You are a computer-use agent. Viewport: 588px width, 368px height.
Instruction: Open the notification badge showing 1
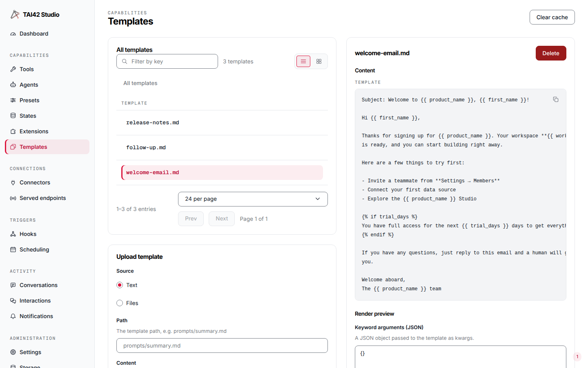[x=577, y=357]
